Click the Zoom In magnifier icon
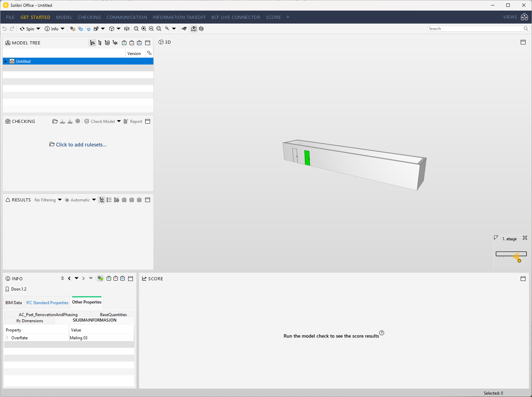This screenshot has width=532, height=397. 144,29
